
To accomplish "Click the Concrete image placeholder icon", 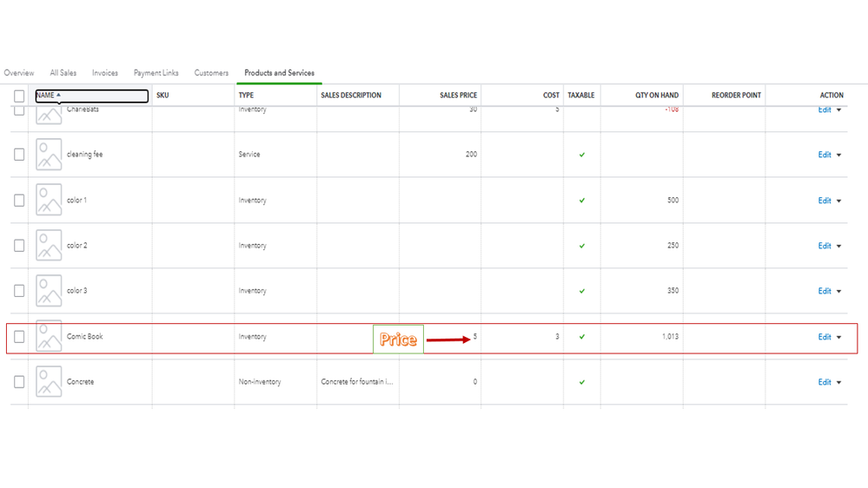I will (x=49, y=382).
